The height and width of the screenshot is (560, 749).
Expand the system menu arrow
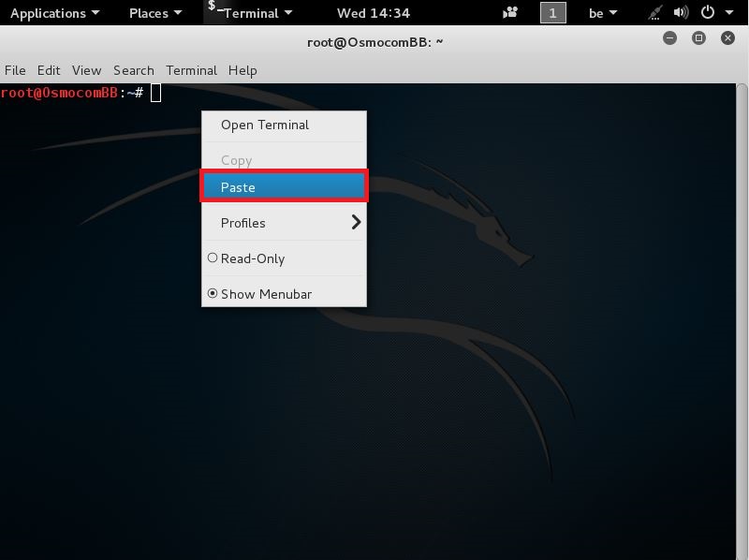click(729, 13)
